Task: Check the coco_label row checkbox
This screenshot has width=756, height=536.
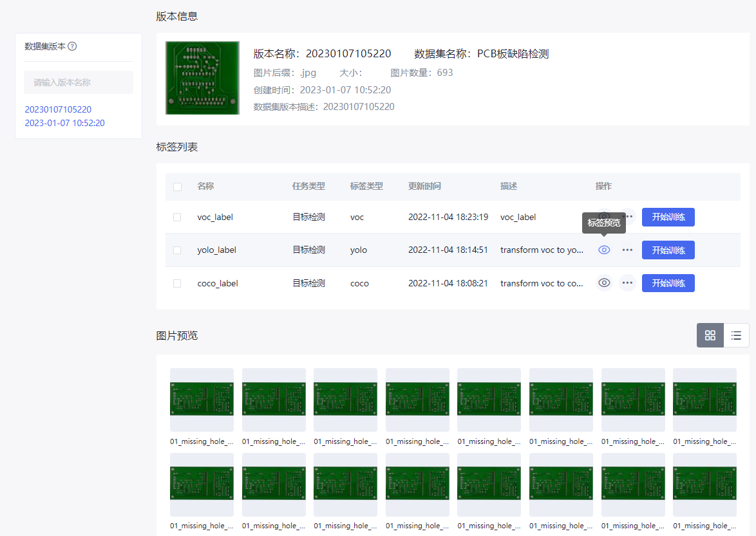Action: click(x=177, y=283)
